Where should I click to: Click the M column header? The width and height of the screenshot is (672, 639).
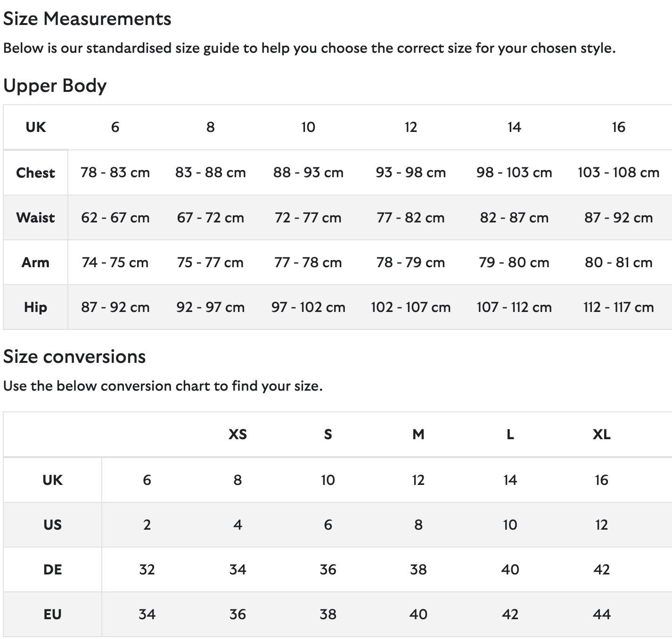coord(418,434)
